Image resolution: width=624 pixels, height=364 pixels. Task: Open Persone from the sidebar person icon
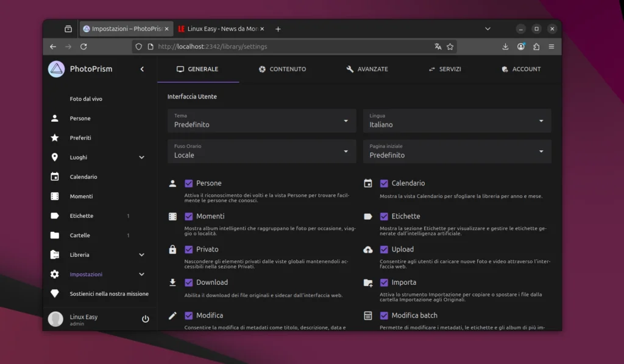tap(55, 119)
